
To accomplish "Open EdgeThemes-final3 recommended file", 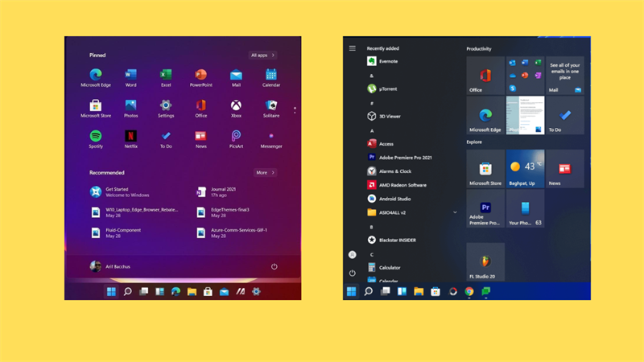I will point(223,212).
